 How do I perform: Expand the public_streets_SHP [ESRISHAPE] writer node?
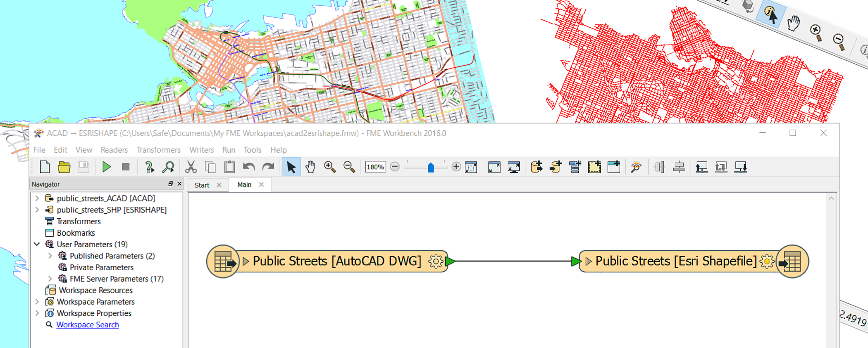(37, 210)
